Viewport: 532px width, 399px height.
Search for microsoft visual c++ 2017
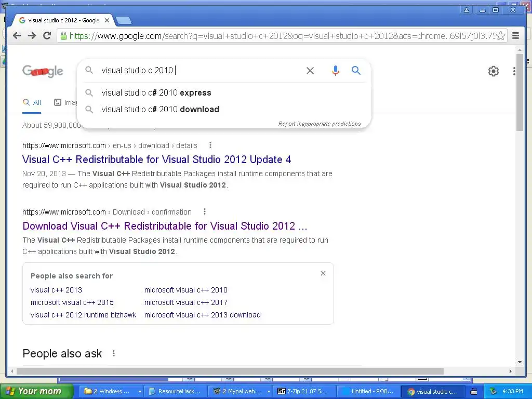186,302
